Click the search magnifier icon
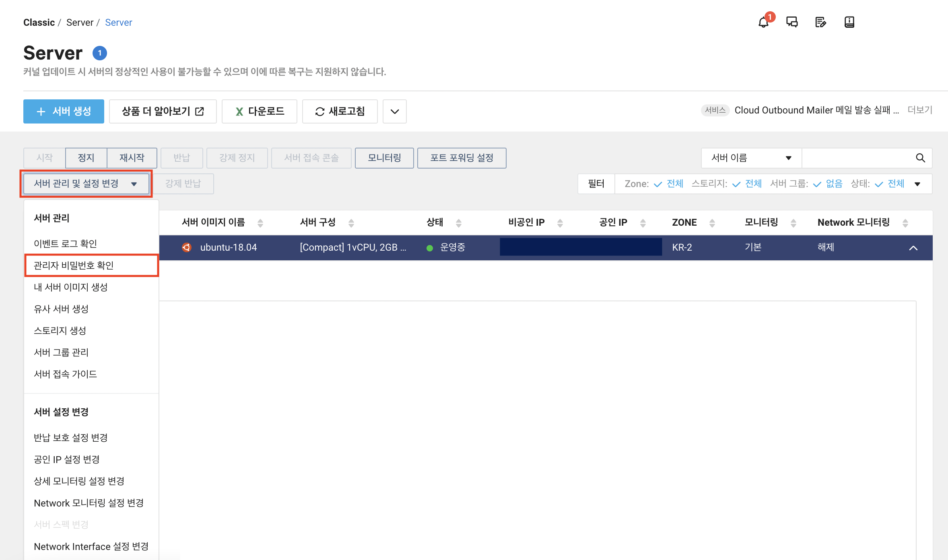The height and width of the screenshot is (560, 948). (x=920, y=158)
